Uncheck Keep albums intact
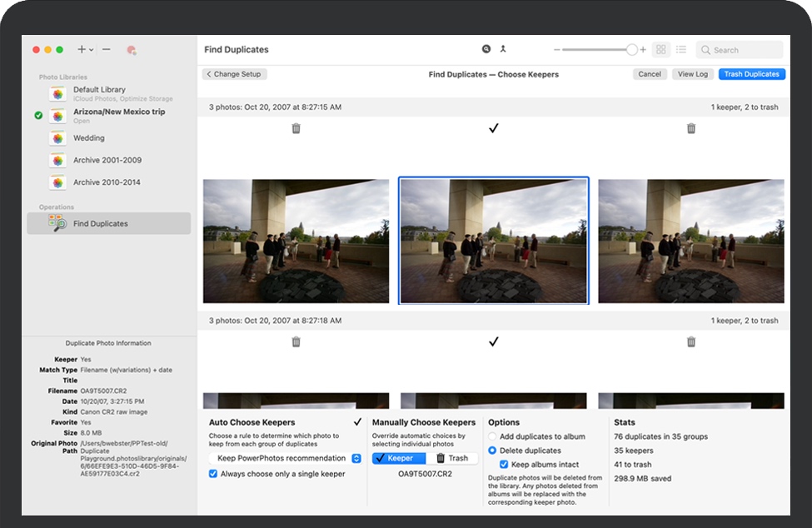This screenshot has height=528, width=812. tap(503, 464)
